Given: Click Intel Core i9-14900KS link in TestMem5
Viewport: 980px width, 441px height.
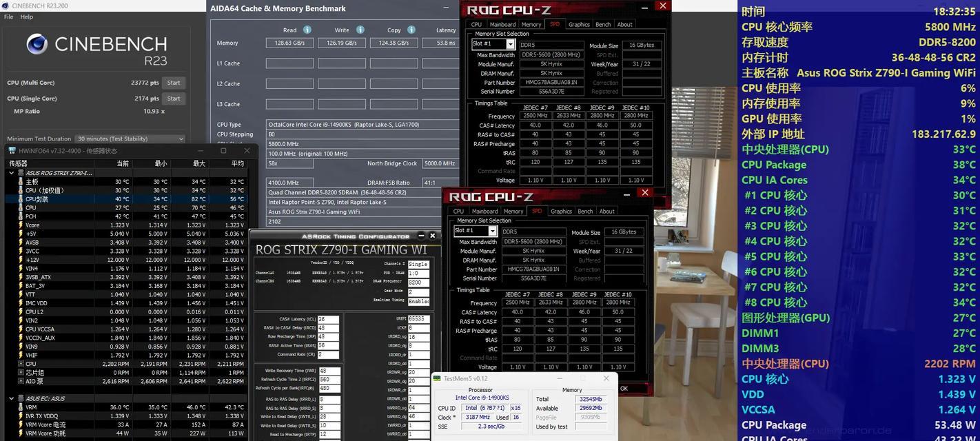Looking at the screenshot, I should 482,398.
